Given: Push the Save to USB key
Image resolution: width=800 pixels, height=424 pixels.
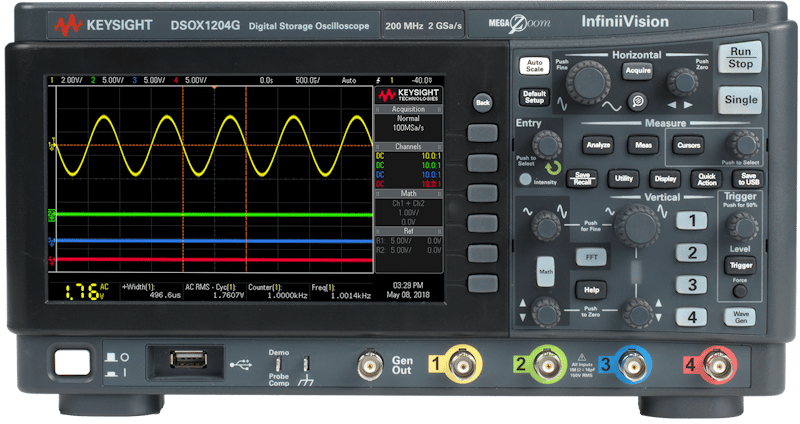Looking at the screenshot, I should [x=748, y=179].
